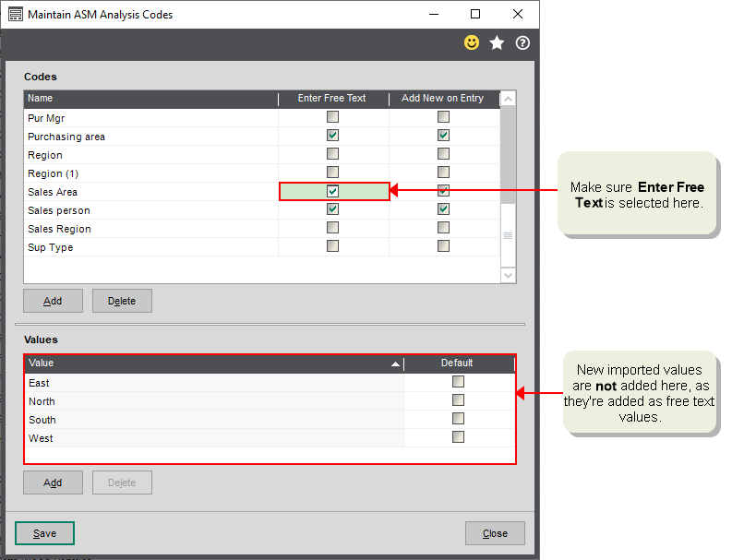This screenshot has height=560, width=732.
Task: Save the analysis code changes
Action: [44, 533]
